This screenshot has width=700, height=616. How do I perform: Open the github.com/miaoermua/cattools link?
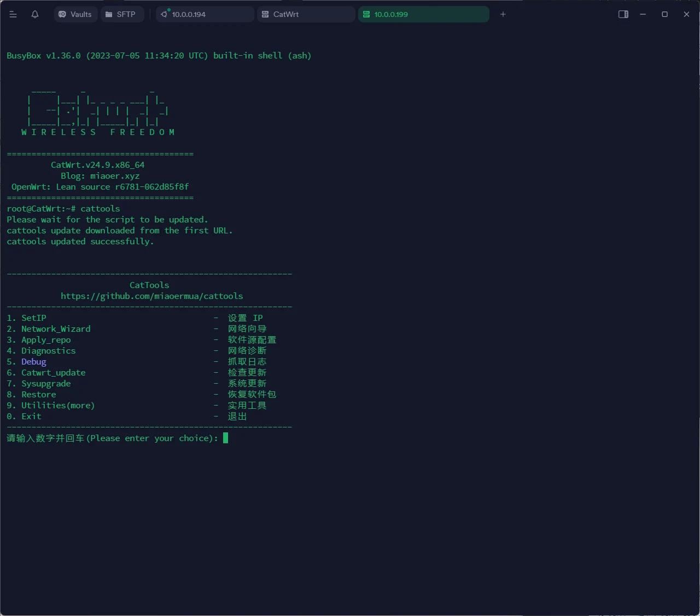[151, 296]
